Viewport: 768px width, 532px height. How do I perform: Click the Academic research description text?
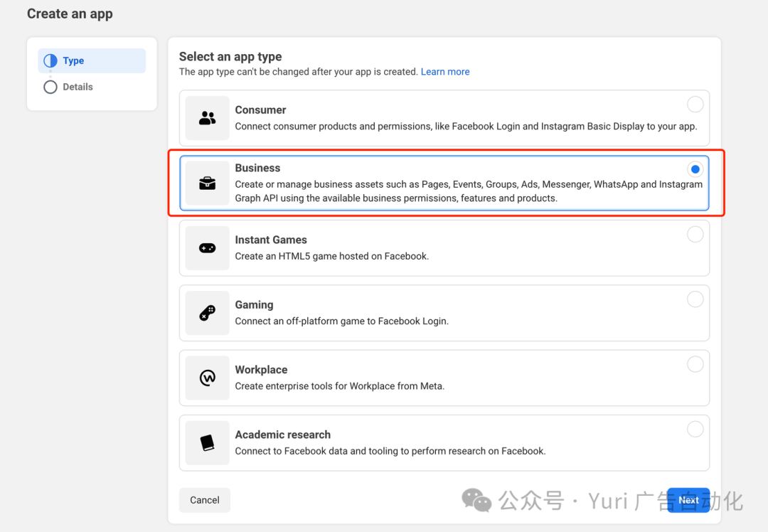pos(390,451)
